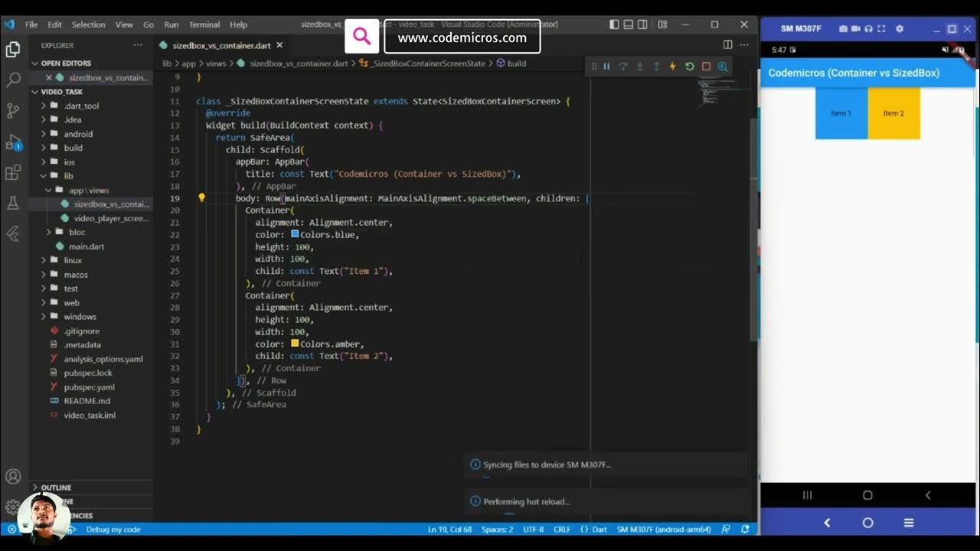Stop the debug session
The width and height of the screenshot is (980, 551).
click(x=707, y=67)
